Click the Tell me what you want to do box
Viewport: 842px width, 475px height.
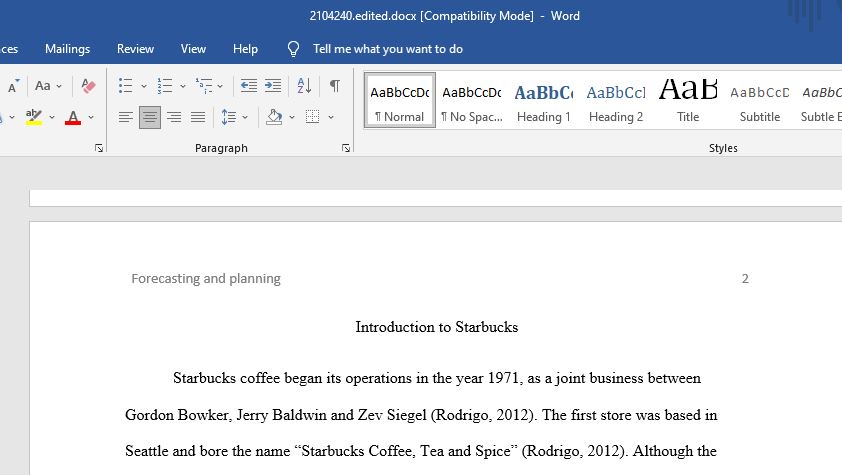[388, 49]
